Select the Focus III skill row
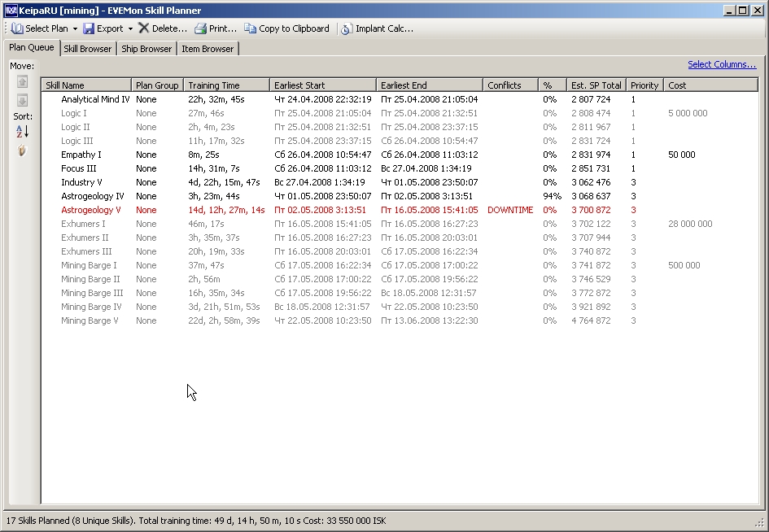Screen dimensions: 769x532 tap(400, 168)
